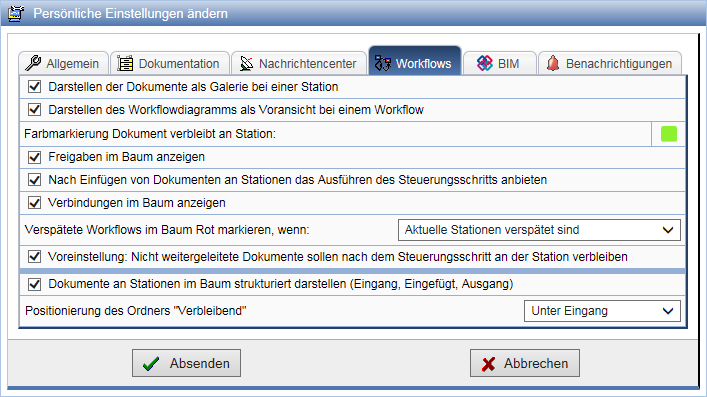Toggle Freigaben im Baum anzeigen
Viewport: 707px width, 397px height.
click(35, 157)
